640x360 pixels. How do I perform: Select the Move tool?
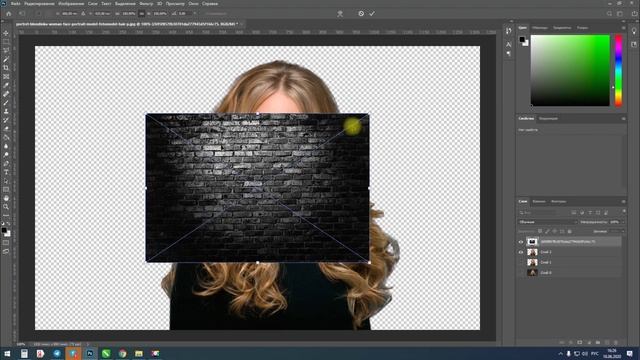(6, 33)
